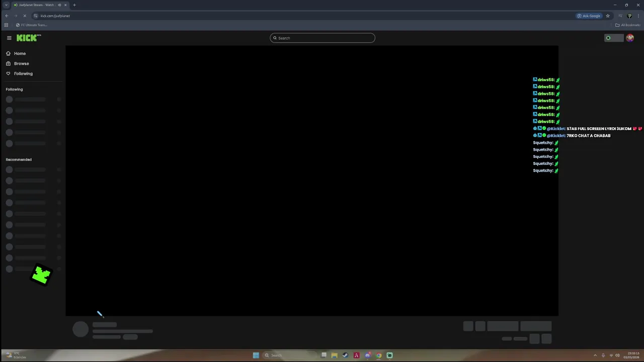Click the Windows taskbar search box

click(x=290, y=355)
